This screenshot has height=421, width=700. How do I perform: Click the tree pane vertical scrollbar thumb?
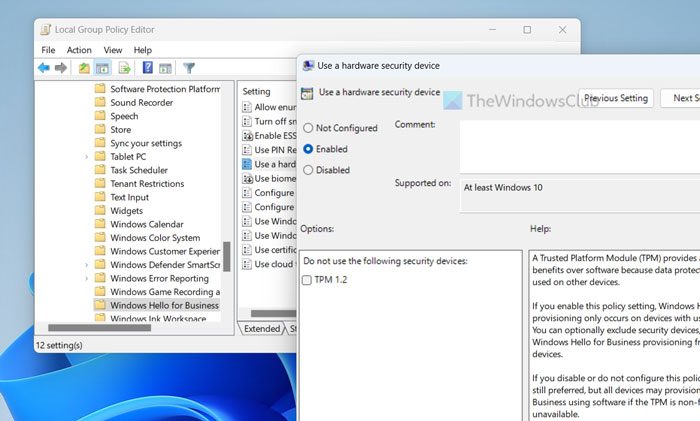click(x=227, y=257)
